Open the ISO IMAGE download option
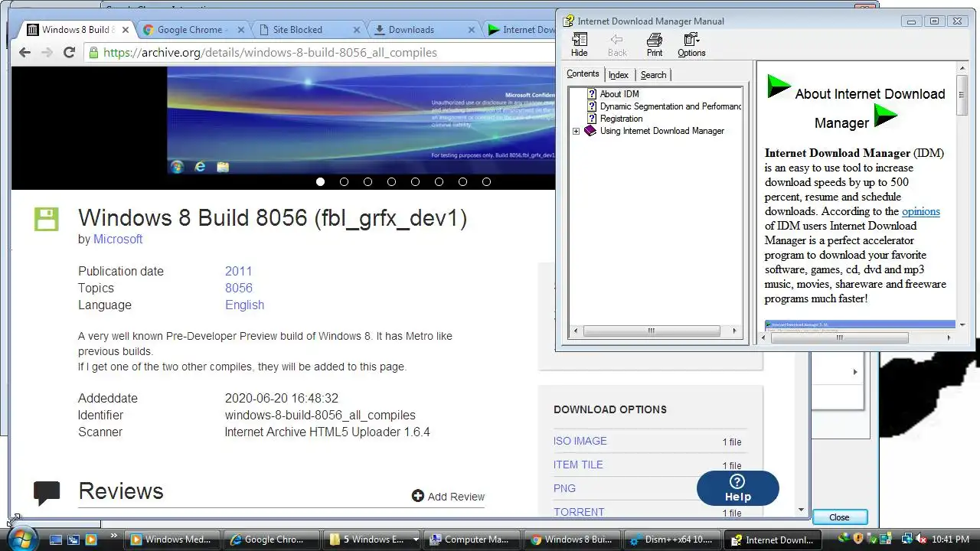Image resolution: width=980 pixels, height=551 pixels. [580, 441]
